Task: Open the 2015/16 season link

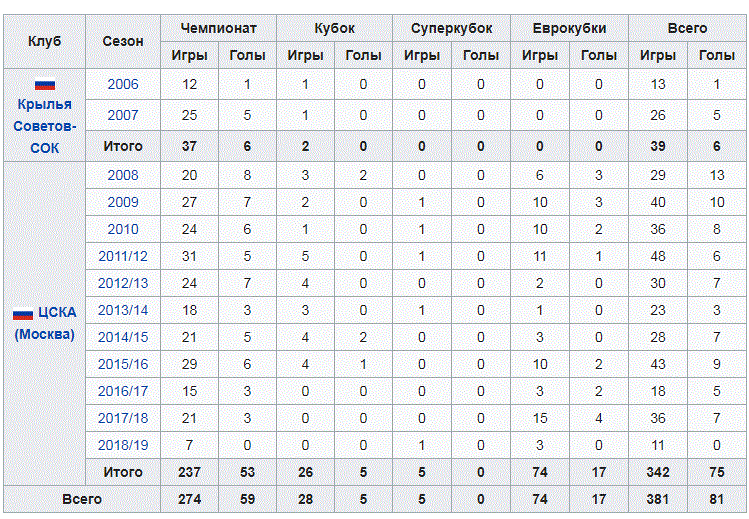Action: coord(123,364)
